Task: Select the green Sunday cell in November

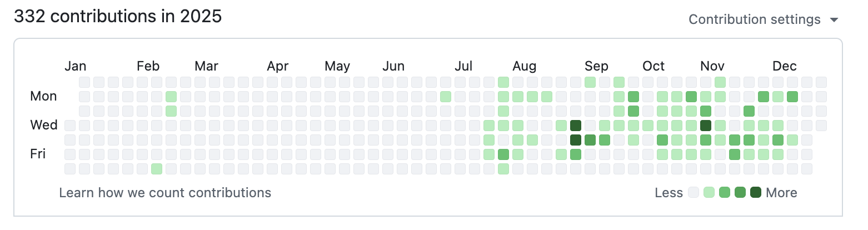Action: click(720, 82)
